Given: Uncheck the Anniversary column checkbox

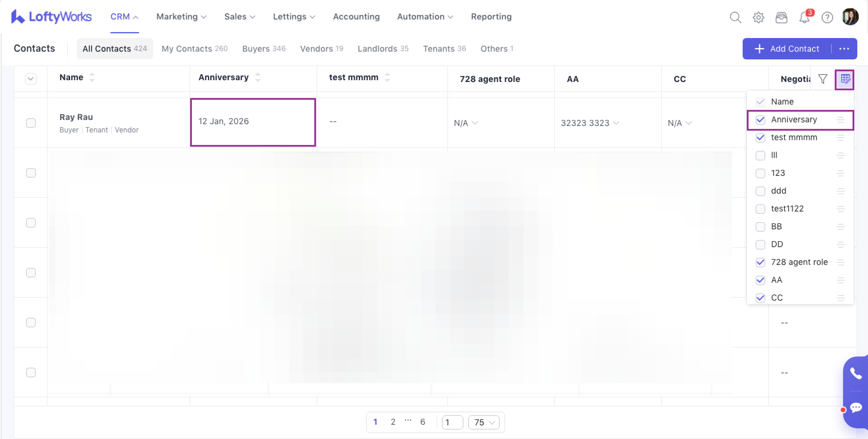Looking at the screenshot, I should pyautogui.click(x=760, y=120).
